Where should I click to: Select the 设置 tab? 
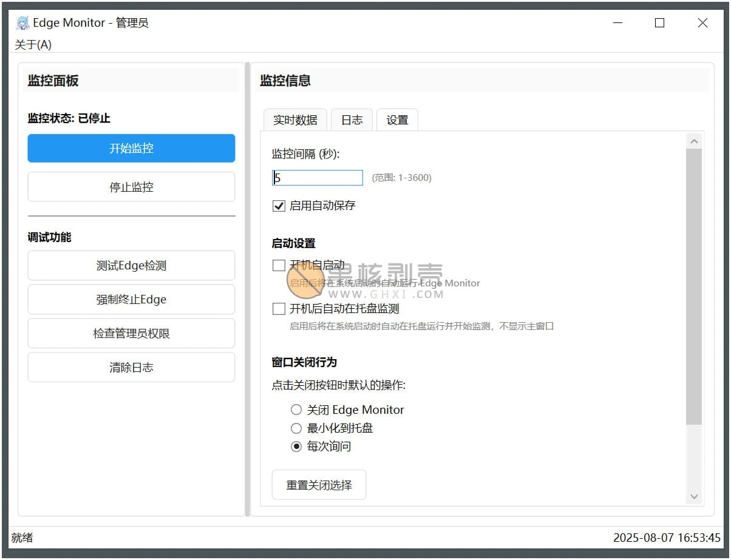pyautogui.click(x=397, y=120)
